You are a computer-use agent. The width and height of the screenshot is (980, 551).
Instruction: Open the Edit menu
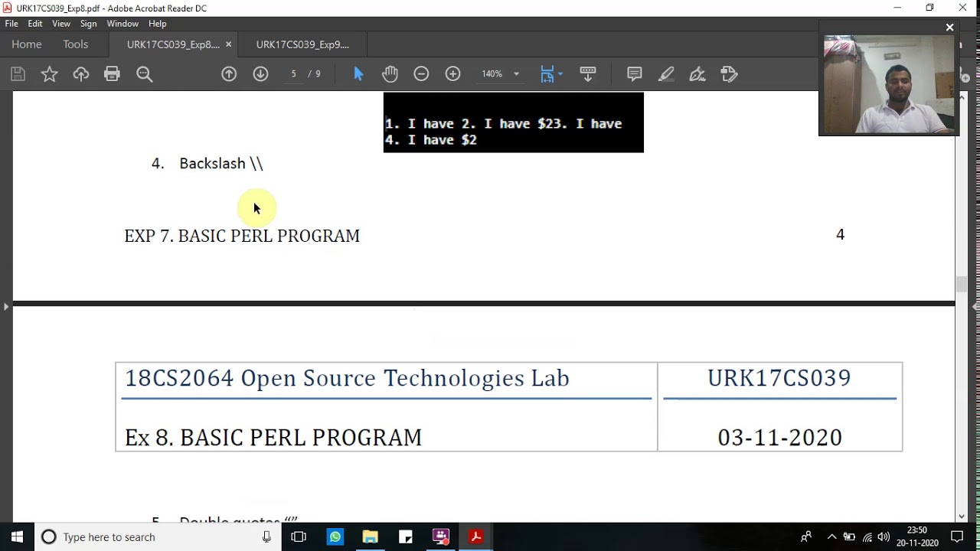click(35, 24)
